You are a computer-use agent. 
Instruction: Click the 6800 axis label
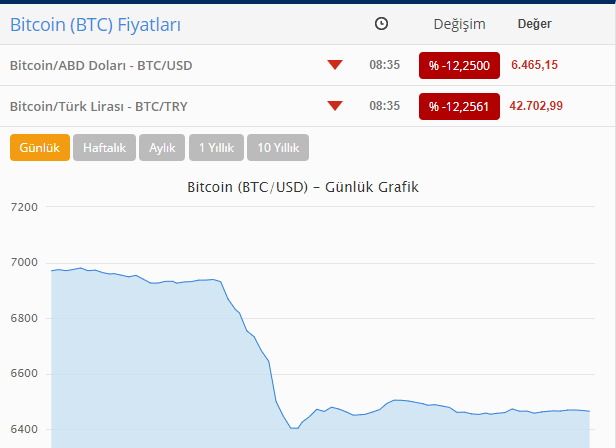tap(24, 318)
